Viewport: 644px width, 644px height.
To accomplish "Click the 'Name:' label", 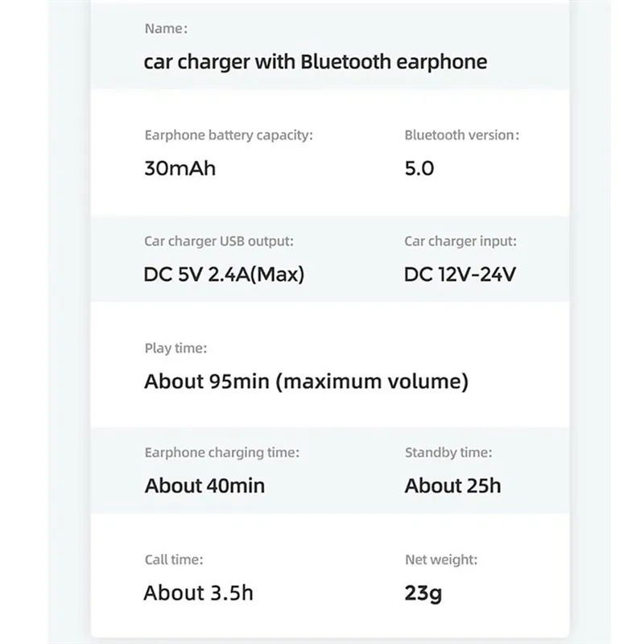I will (166, 28).
